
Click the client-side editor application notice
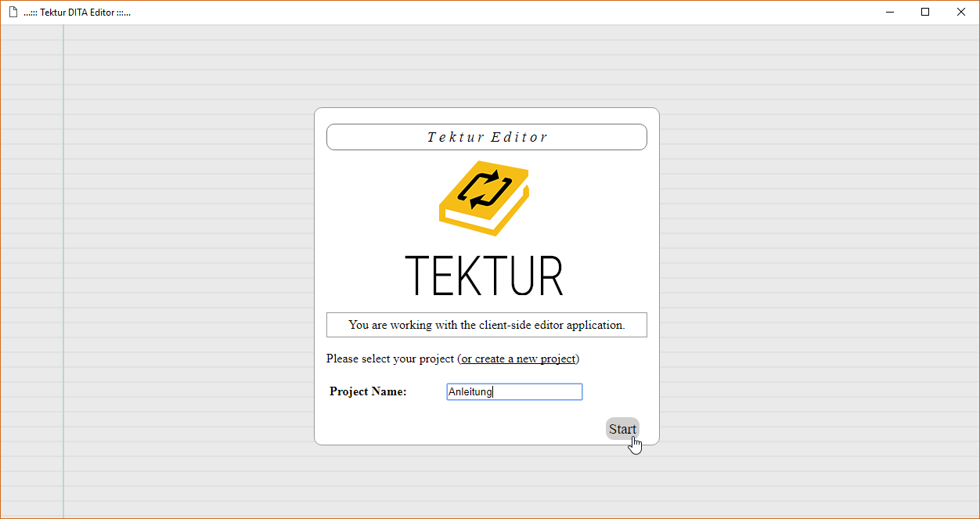486,325
